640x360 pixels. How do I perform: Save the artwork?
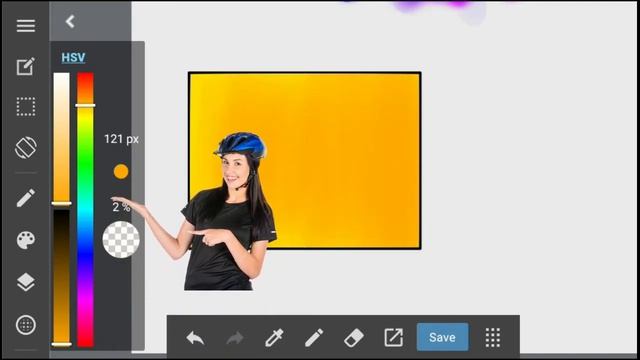coord(442,337)
